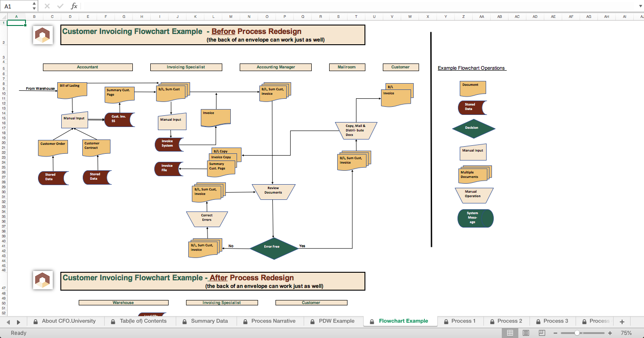Select column header M

click(231, 17)
